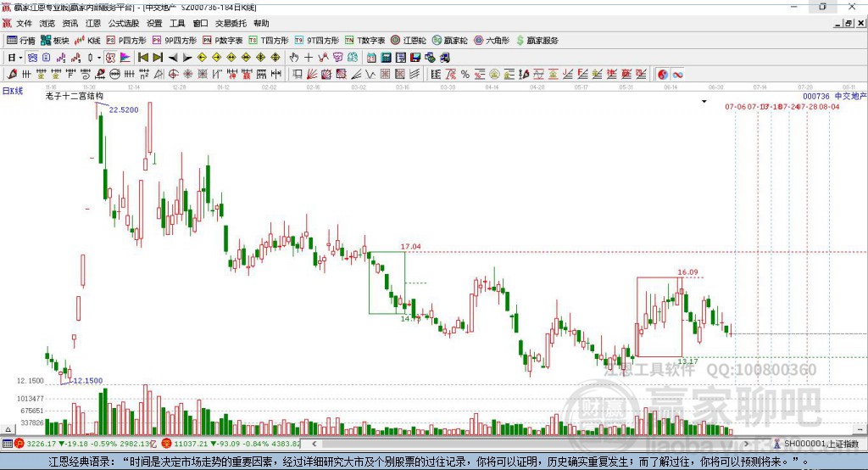The width and height of the screenshot is (868, 470).
Task: Select the percent % line tool
Action: (465, 75)
